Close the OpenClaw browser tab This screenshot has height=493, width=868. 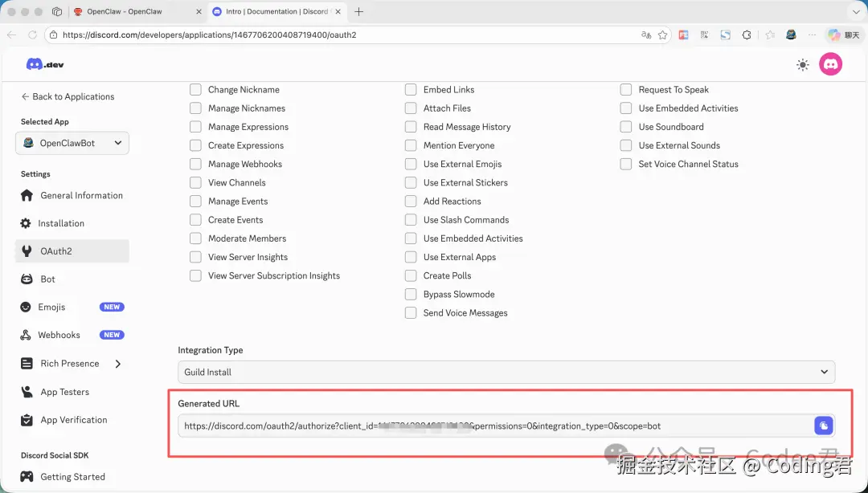(199, 11)
